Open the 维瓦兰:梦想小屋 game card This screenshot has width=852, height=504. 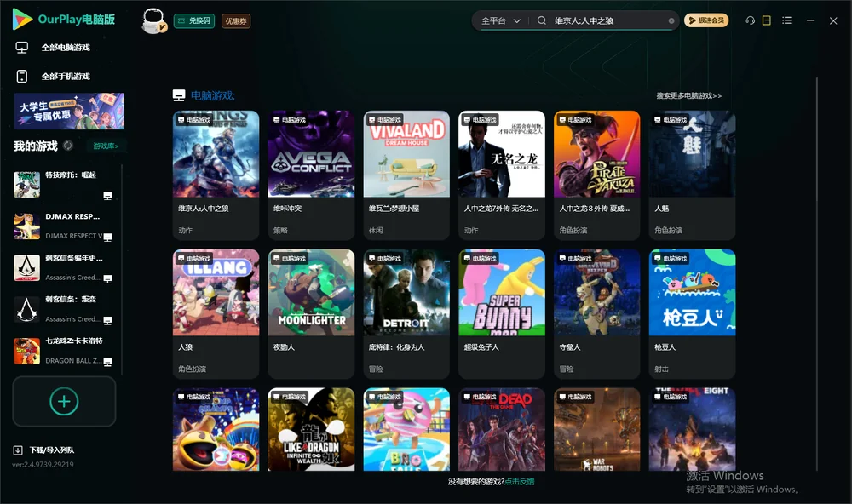(406, 175)
